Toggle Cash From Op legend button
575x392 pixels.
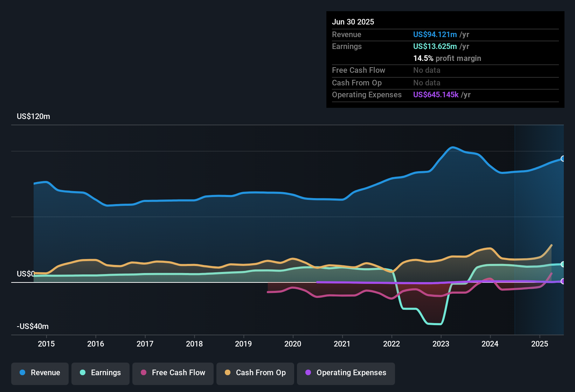(255, 373)
